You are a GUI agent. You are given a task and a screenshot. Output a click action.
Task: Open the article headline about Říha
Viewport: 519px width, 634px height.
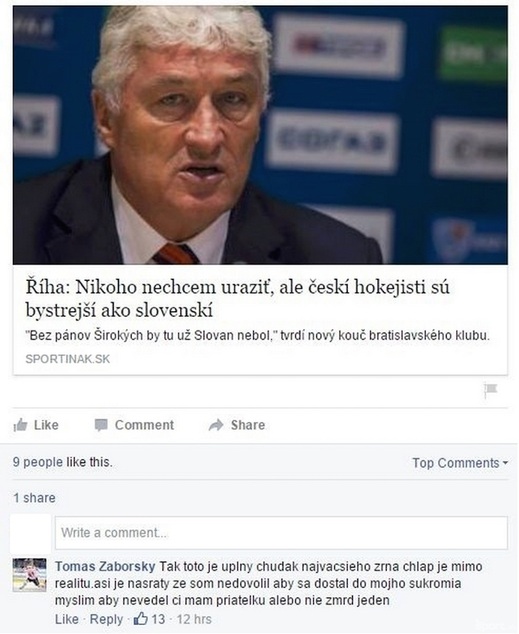pos(238,298)
